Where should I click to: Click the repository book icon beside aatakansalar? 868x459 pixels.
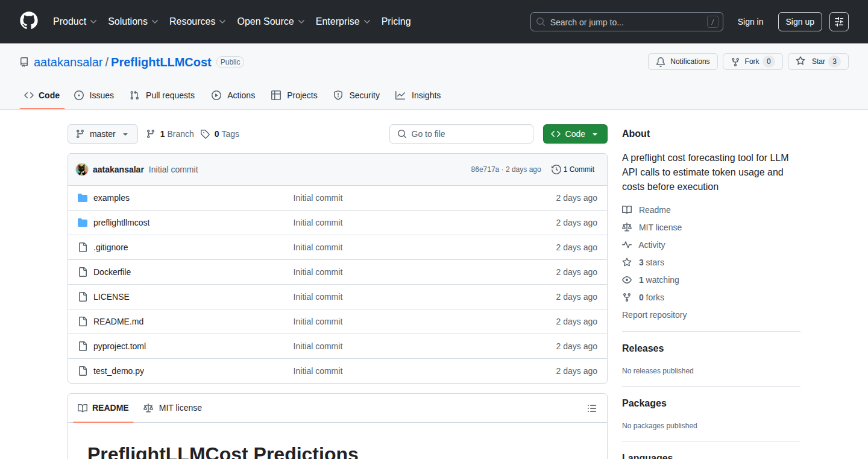click(24, 62)
